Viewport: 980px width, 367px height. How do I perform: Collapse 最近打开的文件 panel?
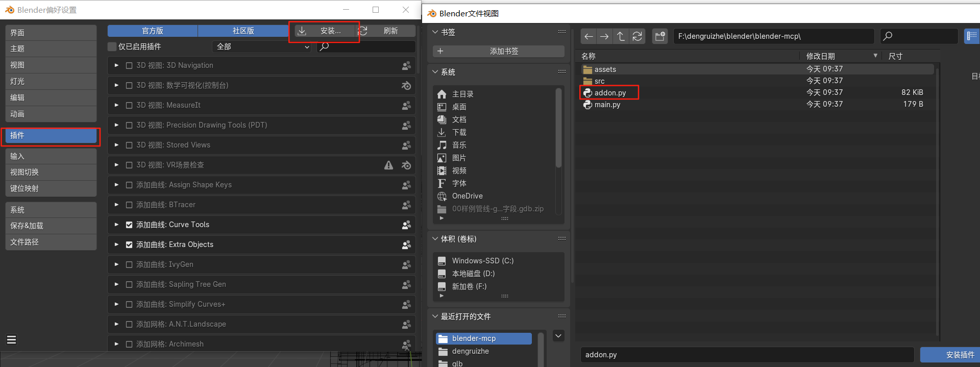coord(435,316)
